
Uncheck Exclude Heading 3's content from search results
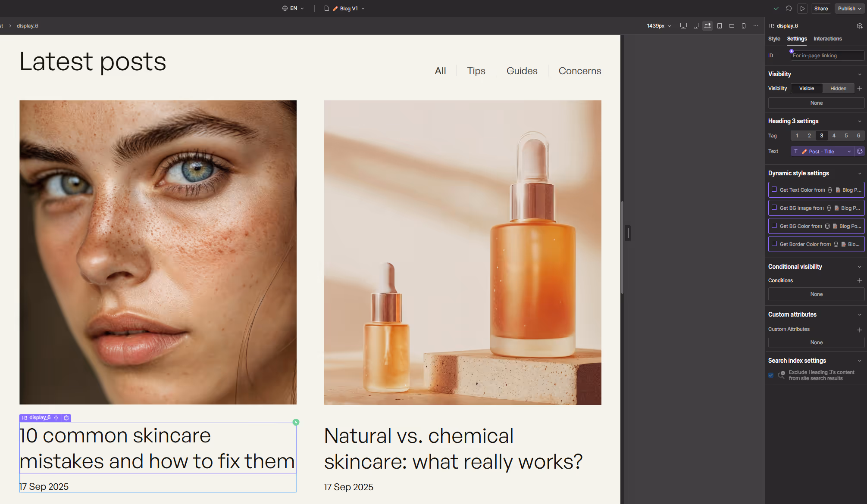tap(771, 375)
